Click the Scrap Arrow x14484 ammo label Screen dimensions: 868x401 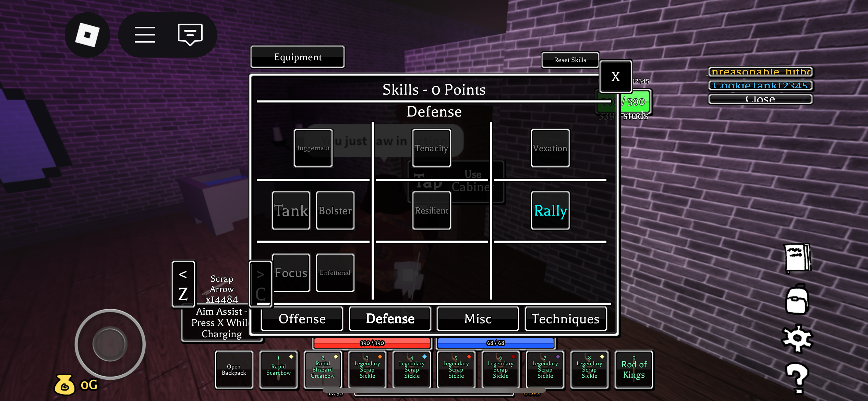tap(222, 289)
